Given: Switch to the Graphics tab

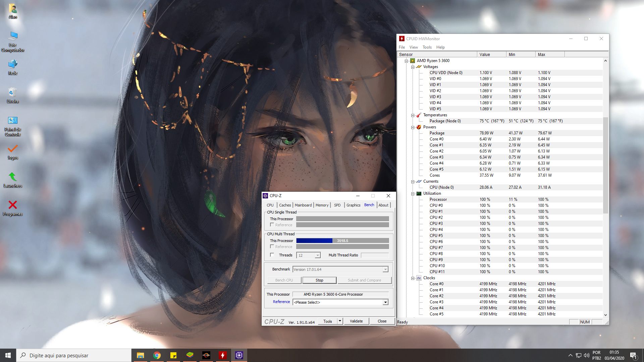Looking at the screenshot, I should 353,205.
